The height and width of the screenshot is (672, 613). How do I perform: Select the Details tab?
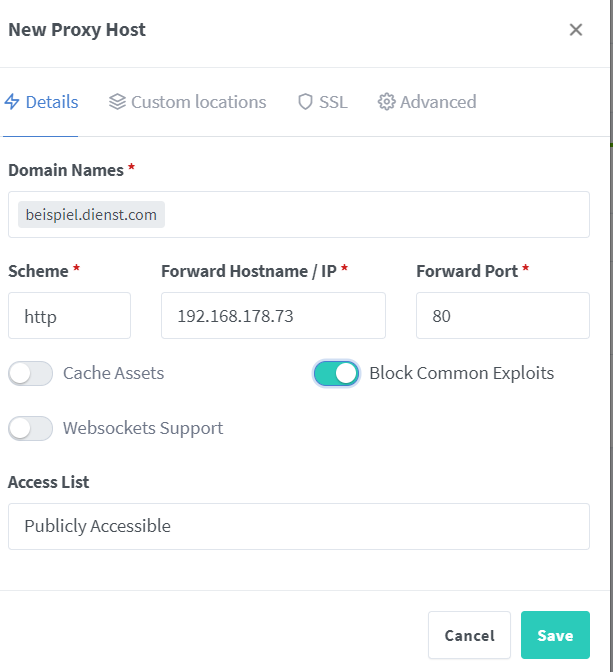41,102
